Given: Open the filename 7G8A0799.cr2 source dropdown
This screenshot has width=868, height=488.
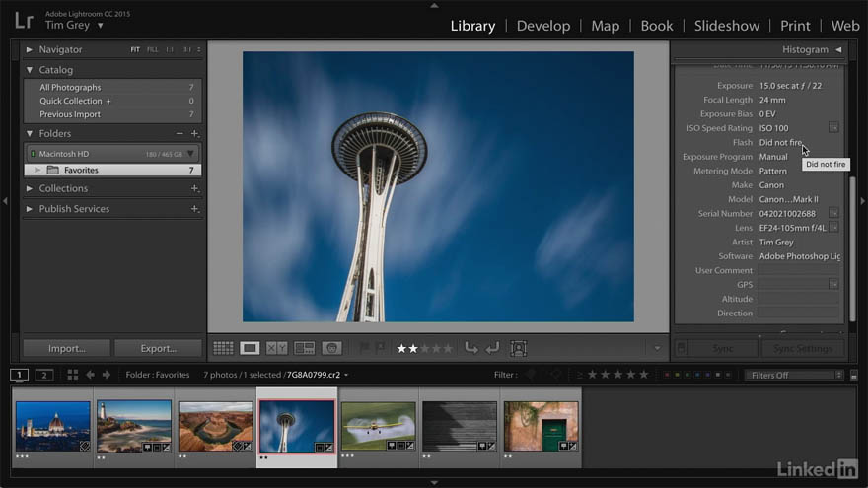Looking at the screenshot, I should coord(346,376).
